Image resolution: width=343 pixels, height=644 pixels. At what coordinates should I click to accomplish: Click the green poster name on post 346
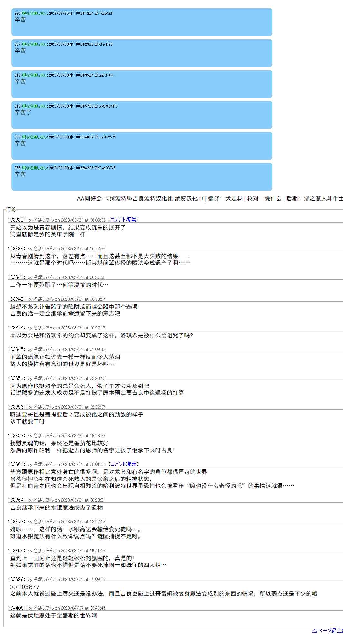[34, 106]
